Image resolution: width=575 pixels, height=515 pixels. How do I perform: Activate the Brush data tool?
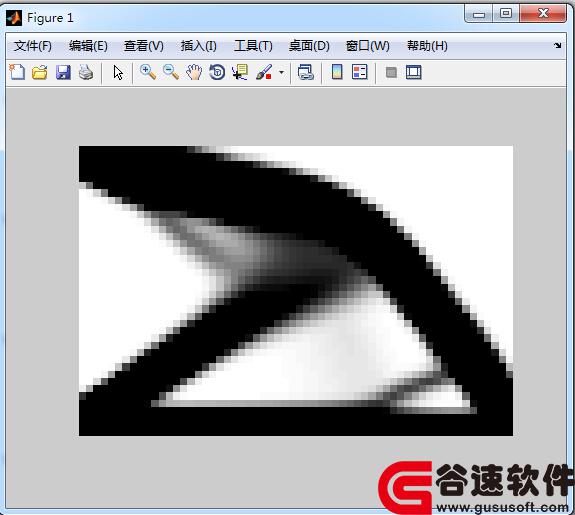(264, 72)
